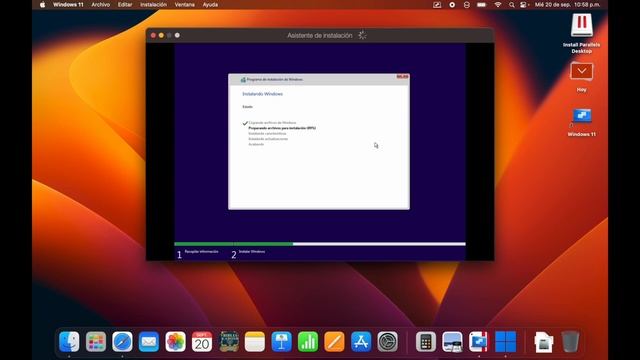The image size is (640, 360).
Task: Open the Archivo menu
Action: coord(100,5)
